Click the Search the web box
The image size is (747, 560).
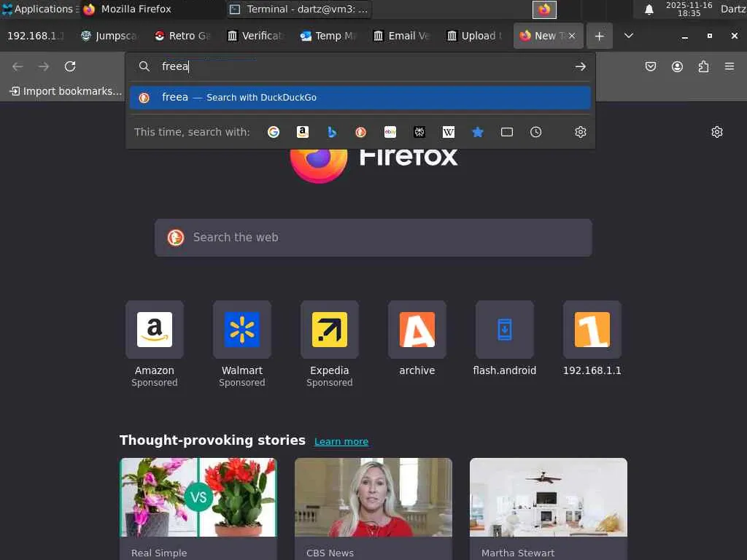pos(373,238)
